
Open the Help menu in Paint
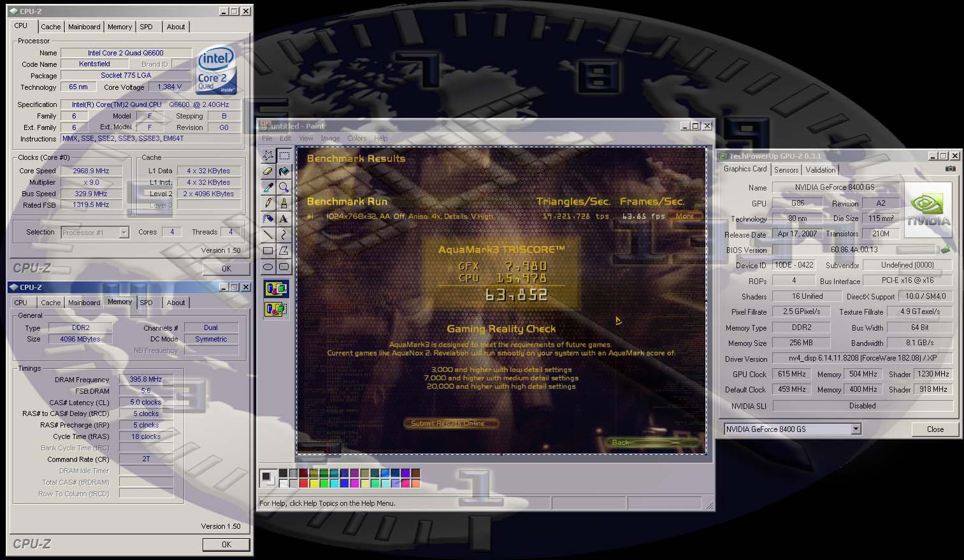(x=380, y=138)
